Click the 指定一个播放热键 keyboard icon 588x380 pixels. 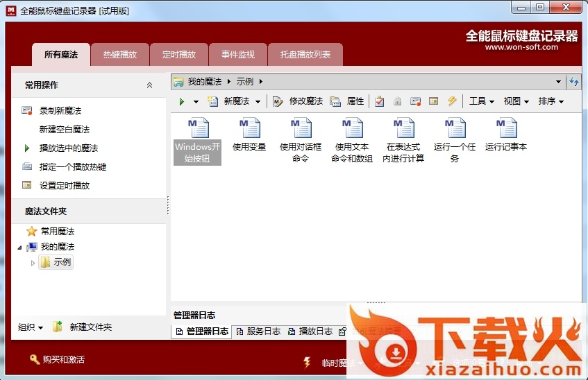(27, 166)
